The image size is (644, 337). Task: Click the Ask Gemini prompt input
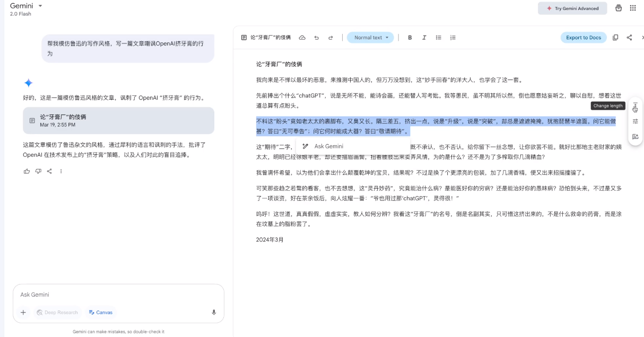point(118,295)
